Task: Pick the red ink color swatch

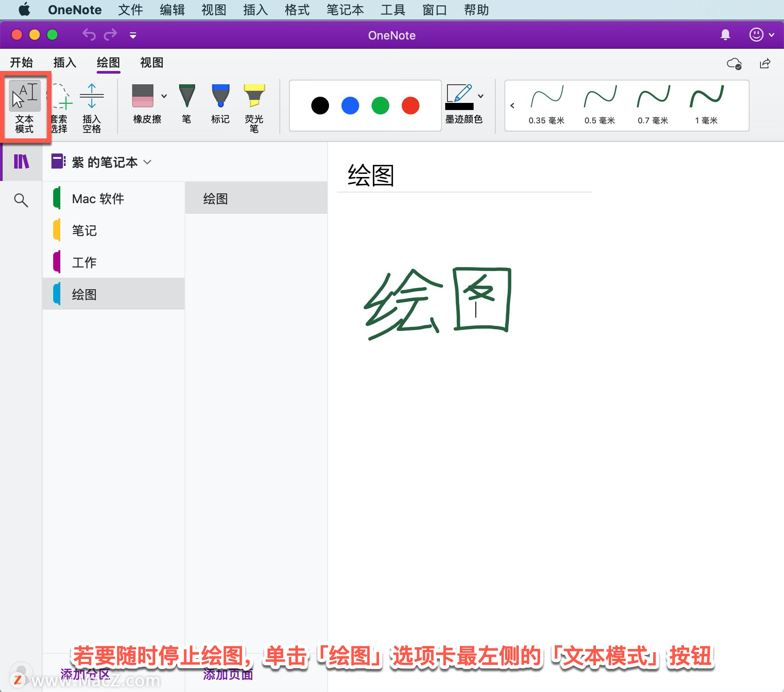Action: (411, 106)
